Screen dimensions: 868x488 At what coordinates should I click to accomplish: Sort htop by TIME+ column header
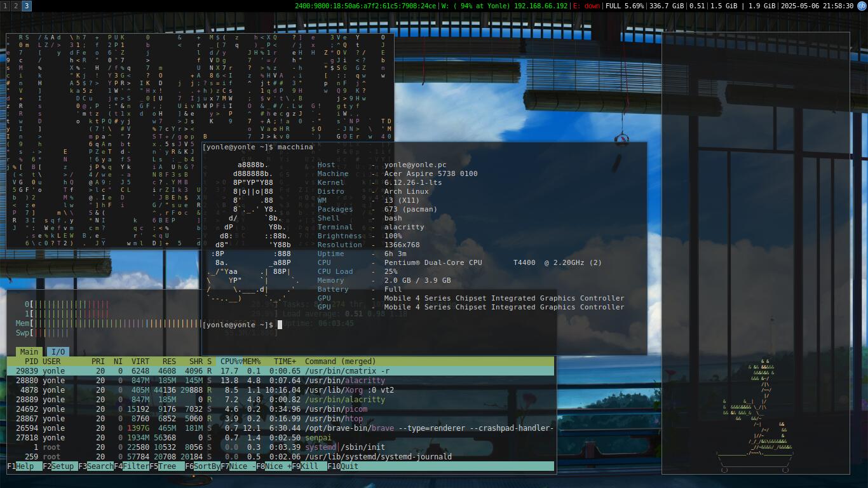[285, 362]
